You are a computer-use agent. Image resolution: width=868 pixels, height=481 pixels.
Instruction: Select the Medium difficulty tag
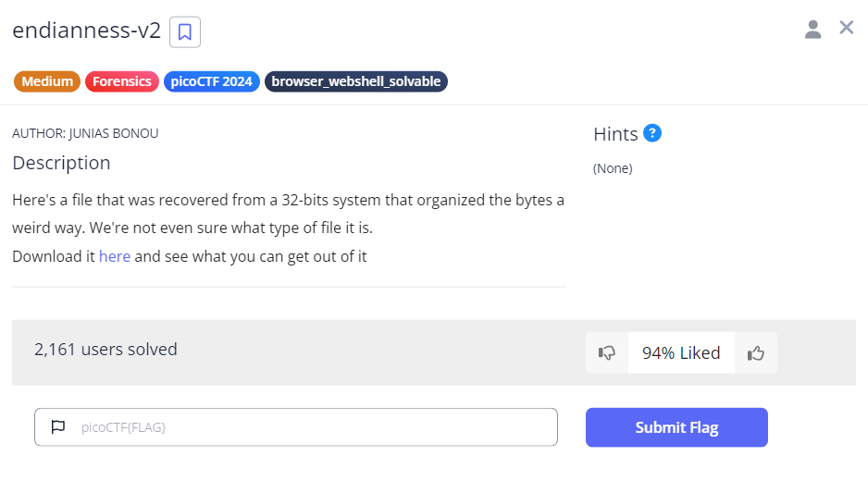pyautogui.click(x=47, y=81)
